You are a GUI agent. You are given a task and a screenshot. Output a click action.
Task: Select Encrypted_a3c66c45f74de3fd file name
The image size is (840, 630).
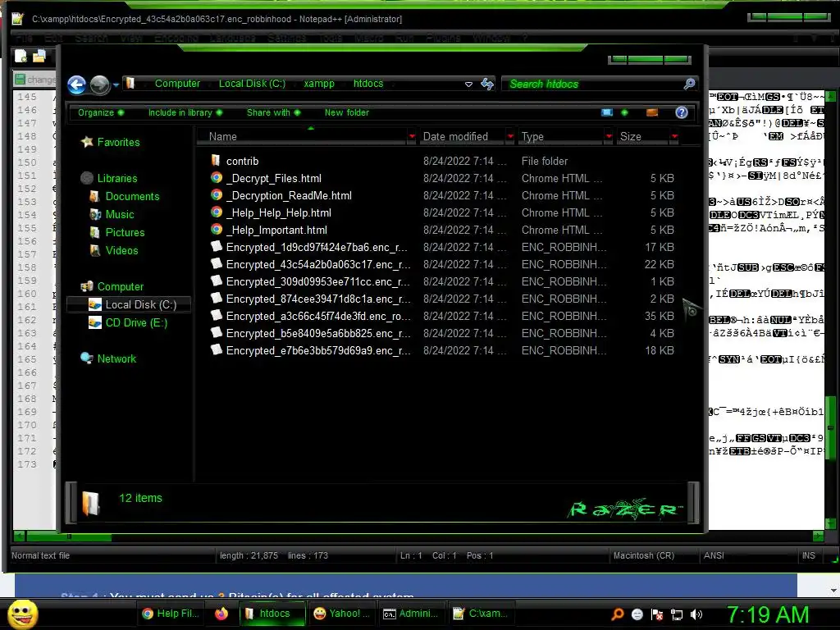pos(318,316)
